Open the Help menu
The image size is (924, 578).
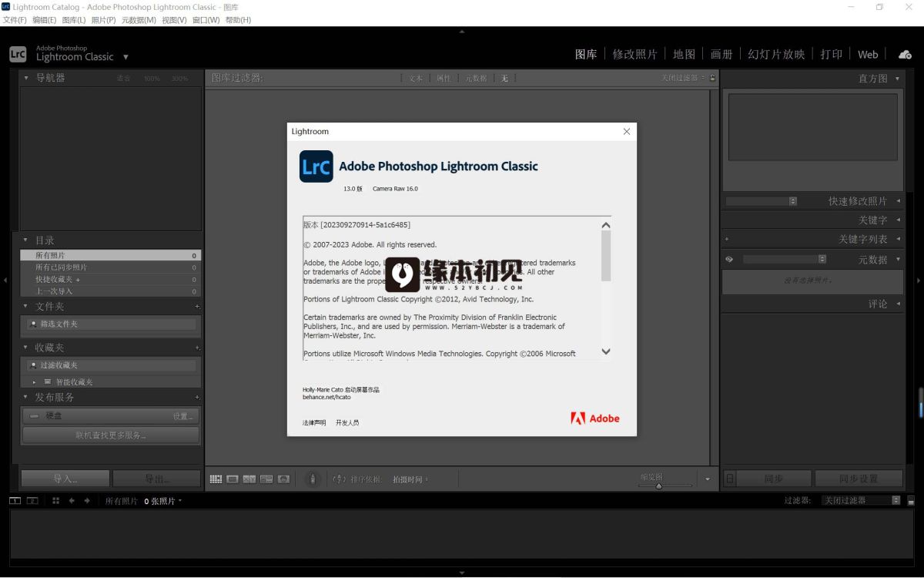(x=238, y=20)
